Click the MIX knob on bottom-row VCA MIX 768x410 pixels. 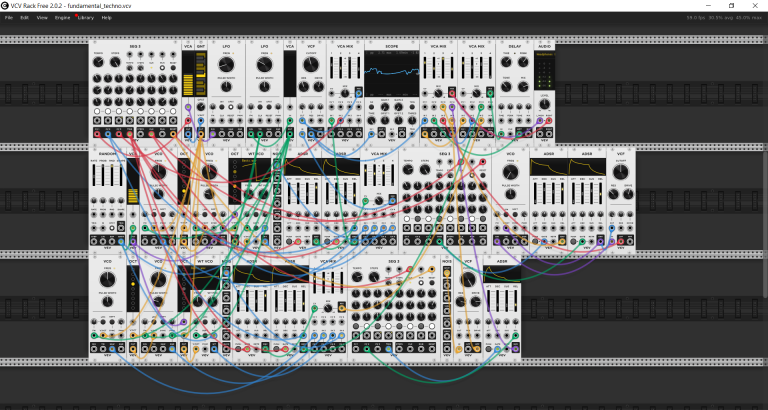tap(328, 308)
